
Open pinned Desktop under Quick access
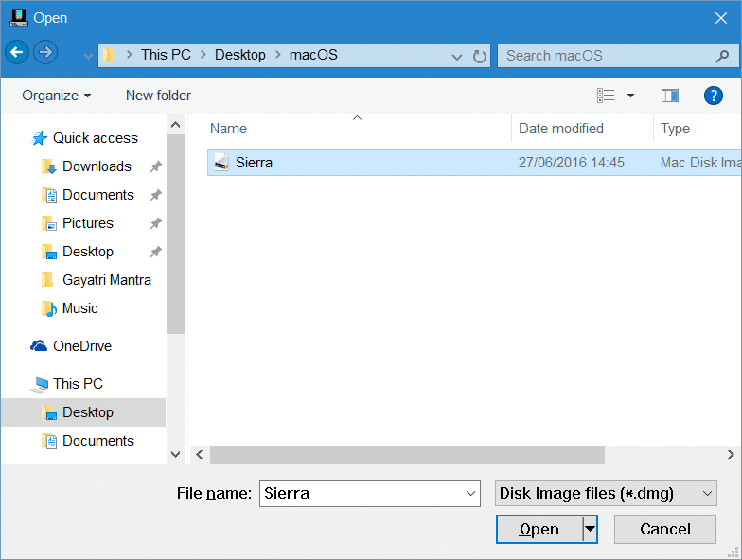tap(88, 252)
